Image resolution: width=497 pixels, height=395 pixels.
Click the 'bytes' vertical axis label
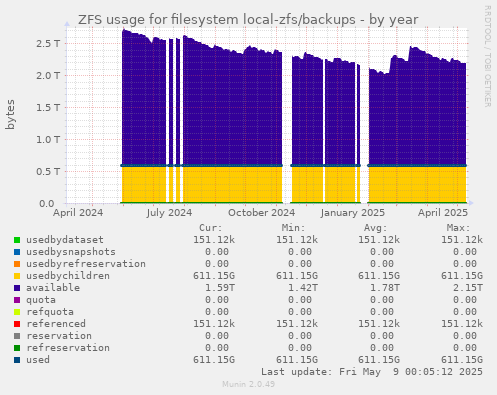(10, 114)
